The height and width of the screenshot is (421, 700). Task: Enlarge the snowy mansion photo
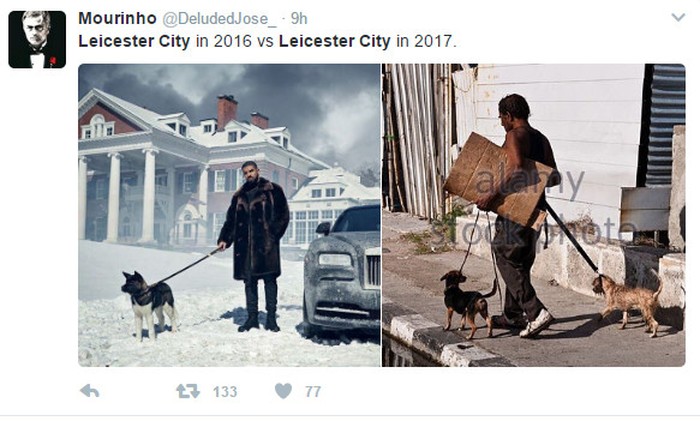coord(229,215)
